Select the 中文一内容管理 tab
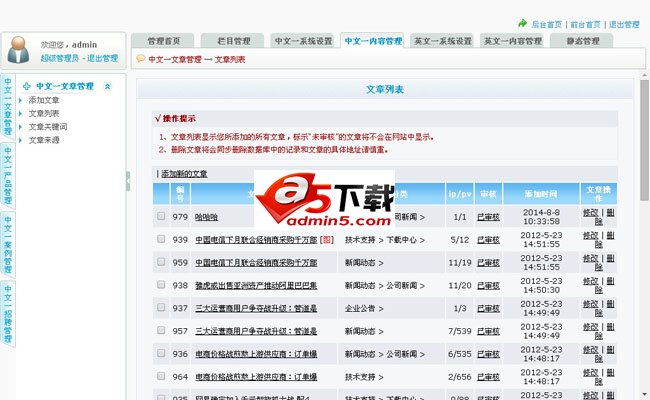 (x=373, y=41)
